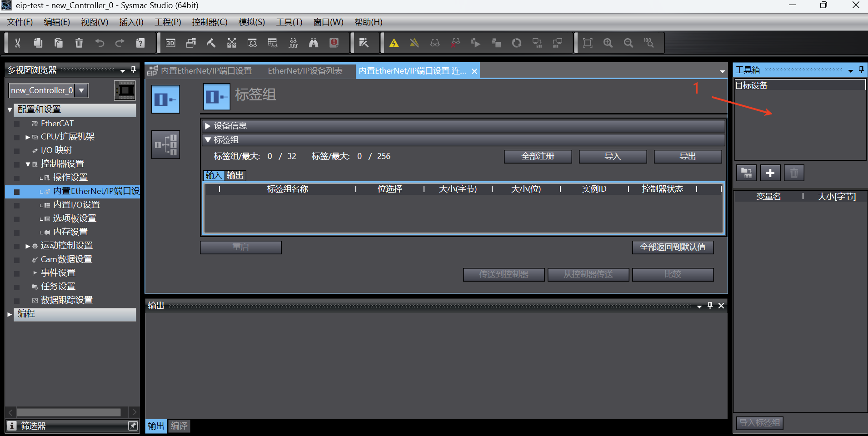Expand the 运动控制设置 node
The width and height of the screenshot is (868, 436).
tap(27, 246)
